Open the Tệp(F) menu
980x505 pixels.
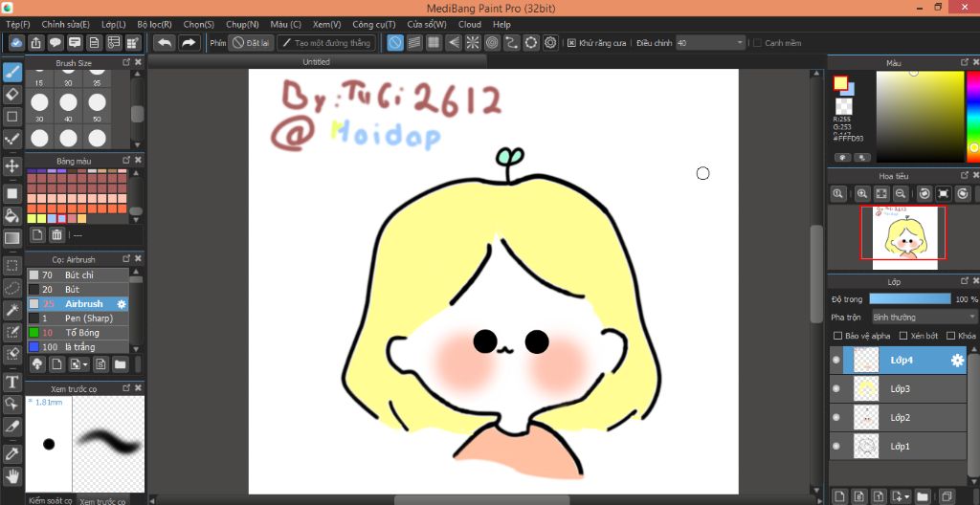18,24
